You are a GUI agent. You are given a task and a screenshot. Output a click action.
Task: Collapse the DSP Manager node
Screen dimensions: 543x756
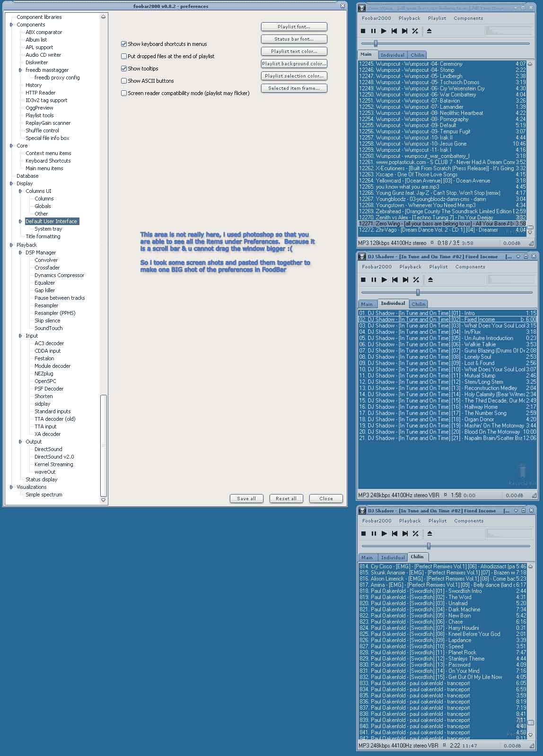[20, 252]
